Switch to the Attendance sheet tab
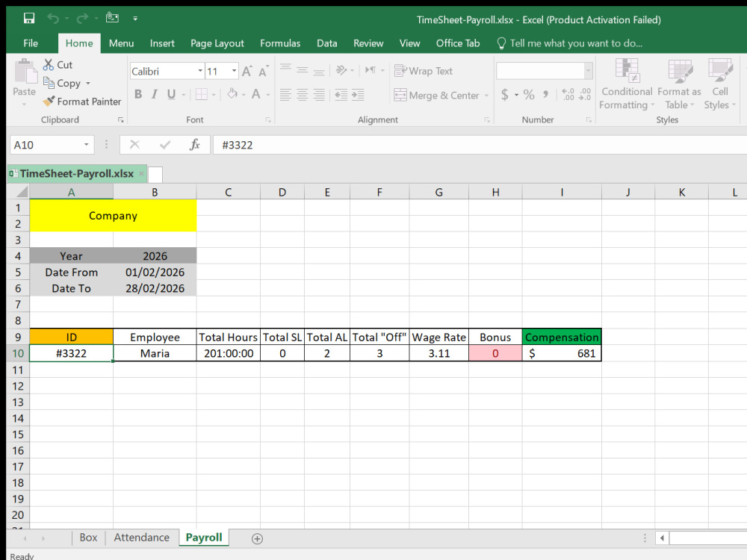 141,538
